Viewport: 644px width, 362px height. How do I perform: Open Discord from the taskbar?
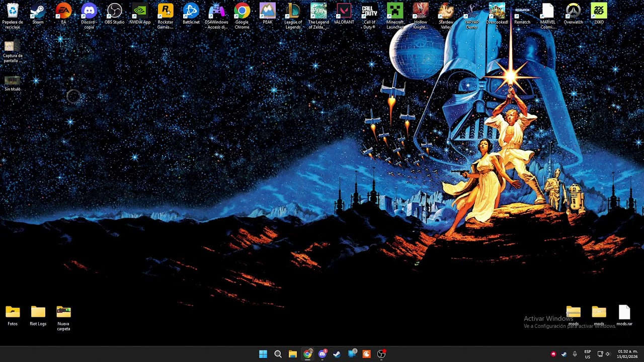point(322,354)
